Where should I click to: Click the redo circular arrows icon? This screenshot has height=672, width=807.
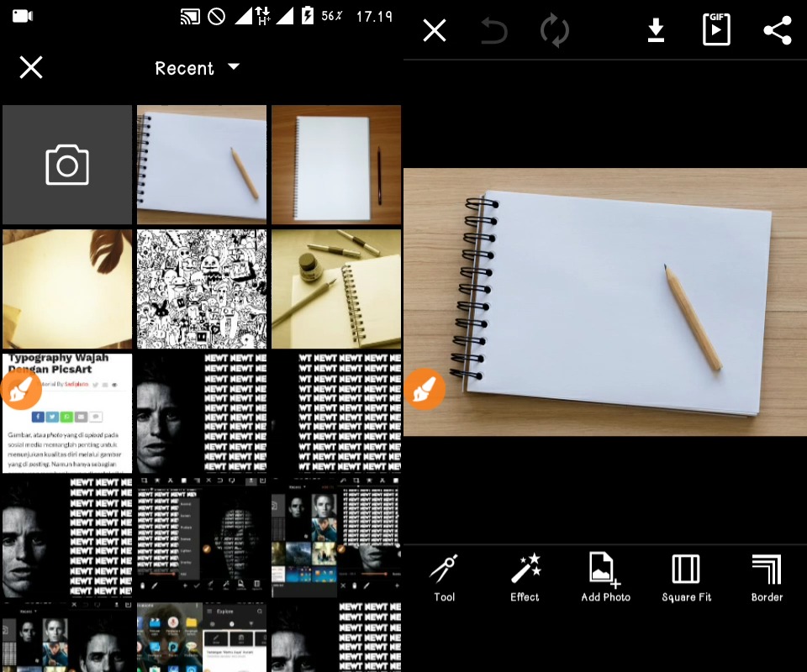pyautogui.click(x=555, y=31)
